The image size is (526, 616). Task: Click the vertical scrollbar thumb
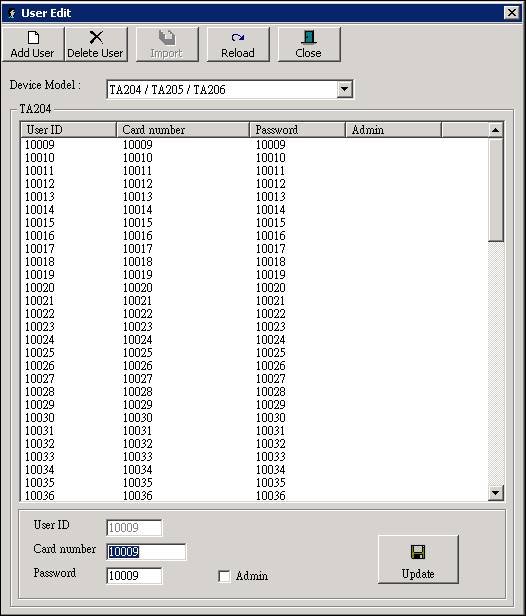click(x=496, y=190)
